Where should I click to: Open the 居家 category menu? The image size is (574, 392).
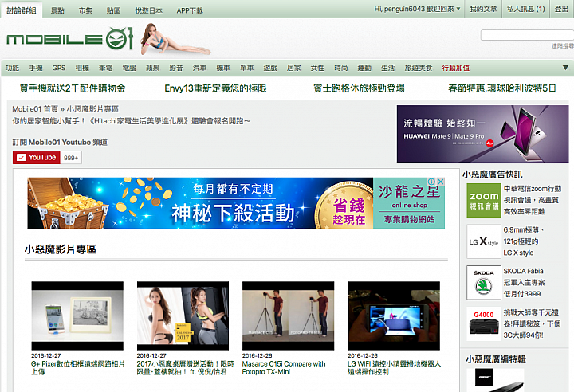tap(293, 68)
